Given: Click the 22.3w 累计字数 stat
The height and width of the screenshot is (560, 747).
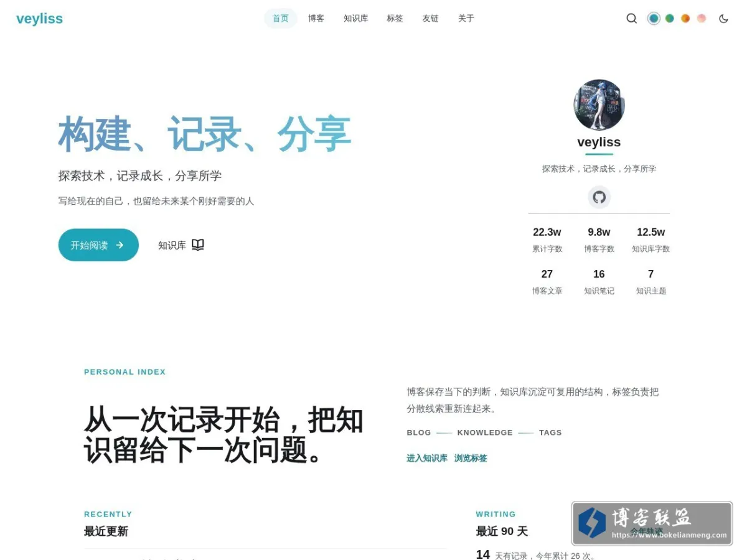Looking at the screenshot, I should coord(547,240).
